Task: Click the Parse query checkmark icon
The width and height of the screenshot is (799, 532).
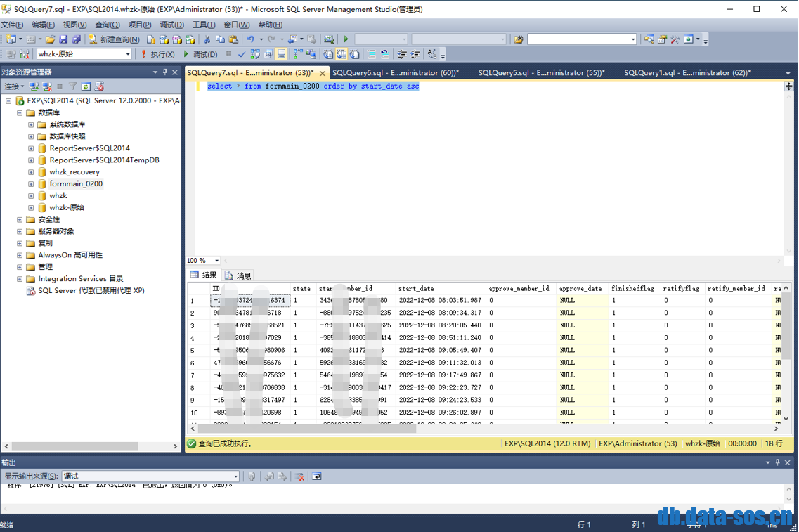Action: [242, 54]
